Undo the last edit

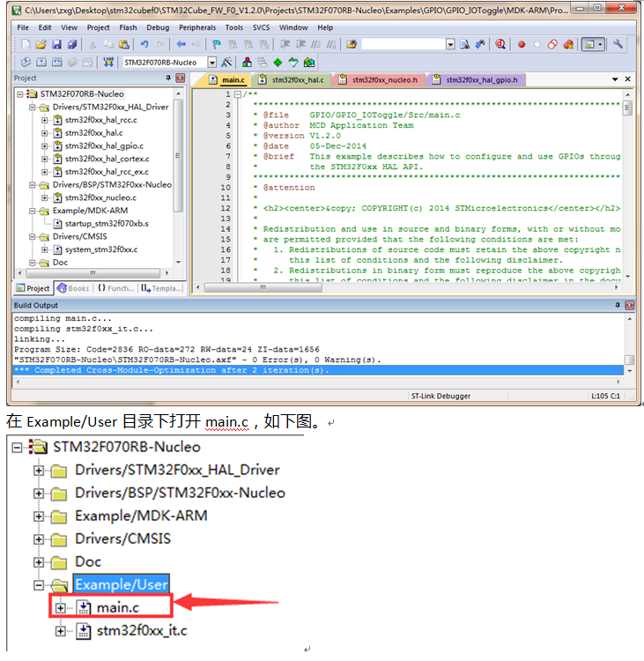tap(144, 44)
